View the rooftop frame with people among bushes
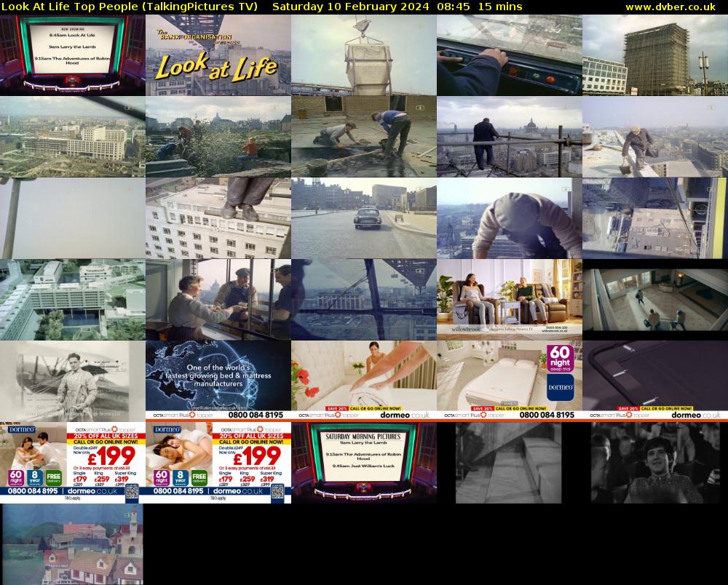 click(x=218, y=137)
